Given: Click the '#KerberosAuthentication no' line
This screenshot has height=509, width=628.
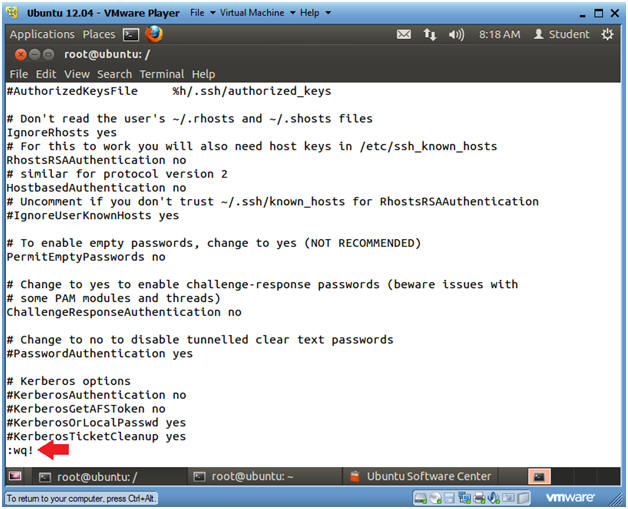Looking at the screenshot, I should (97, 395).
